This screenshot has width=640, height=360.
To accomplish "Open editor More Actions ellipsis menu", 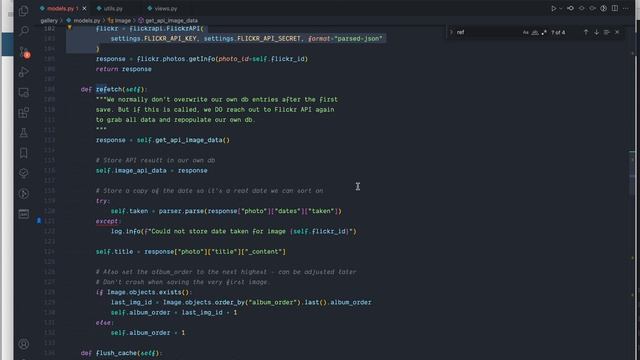I will (x=625, y=8).
